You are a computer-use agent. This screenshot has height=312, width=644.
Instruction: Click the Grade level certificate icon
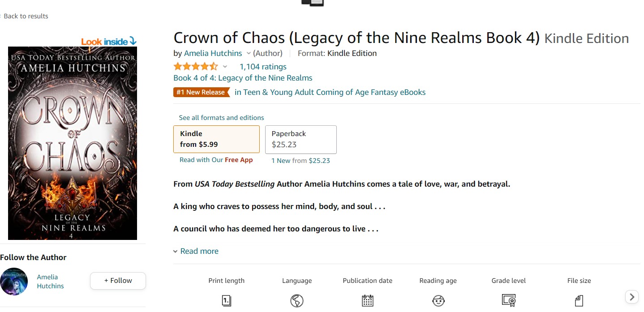509,301
